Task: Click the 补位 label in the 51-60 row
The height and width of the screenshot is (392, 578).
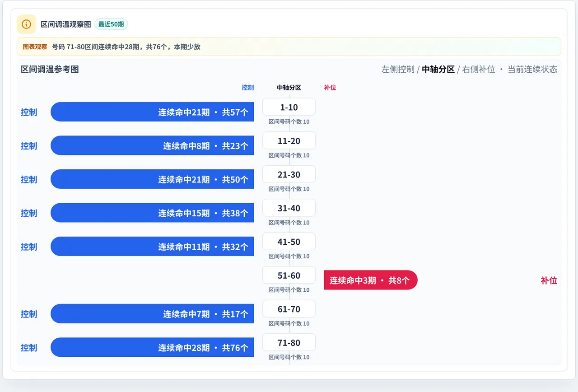Action: coord(549,280)
